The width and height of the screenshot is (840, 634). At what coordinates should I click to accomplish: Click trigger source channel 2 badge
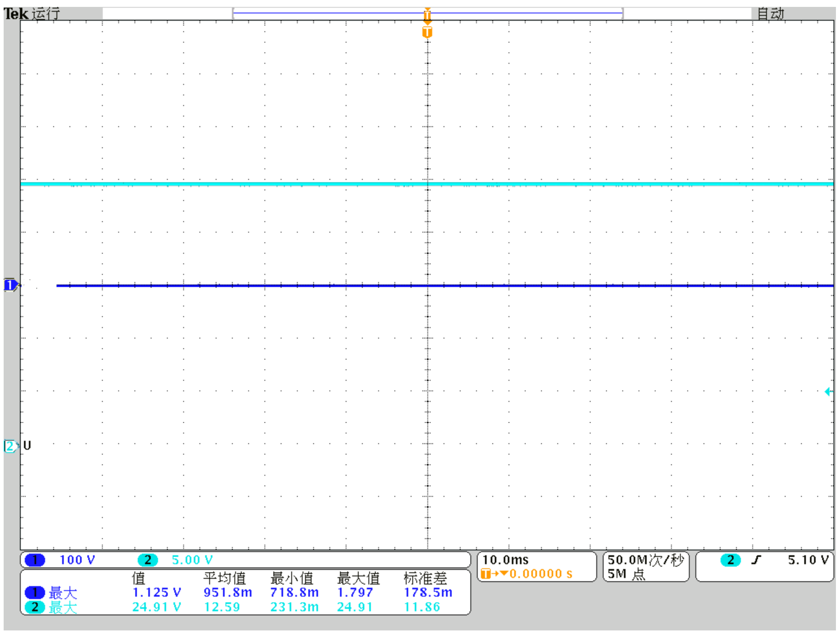click(730, 560)
